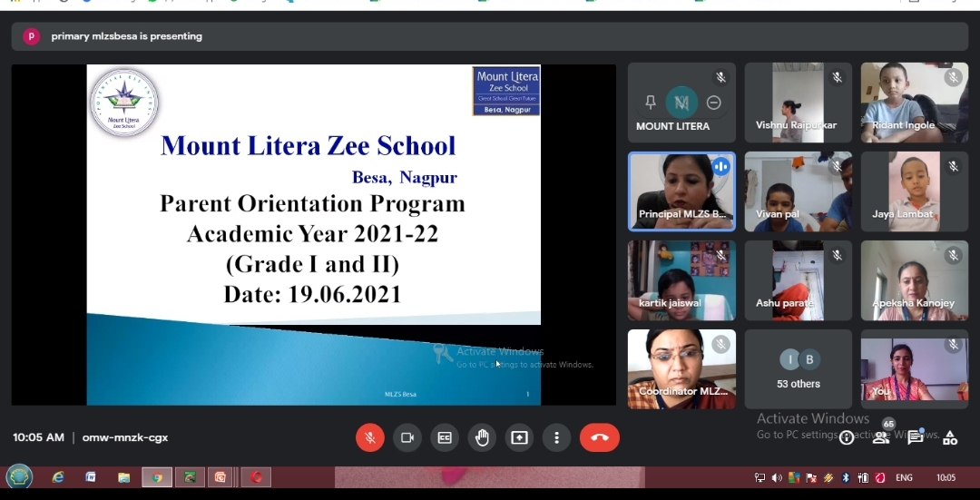Viewport: 980px width, 500px height.
Task: Select Coordinator MLZ... video tile
Action: [x=681, y=369]
